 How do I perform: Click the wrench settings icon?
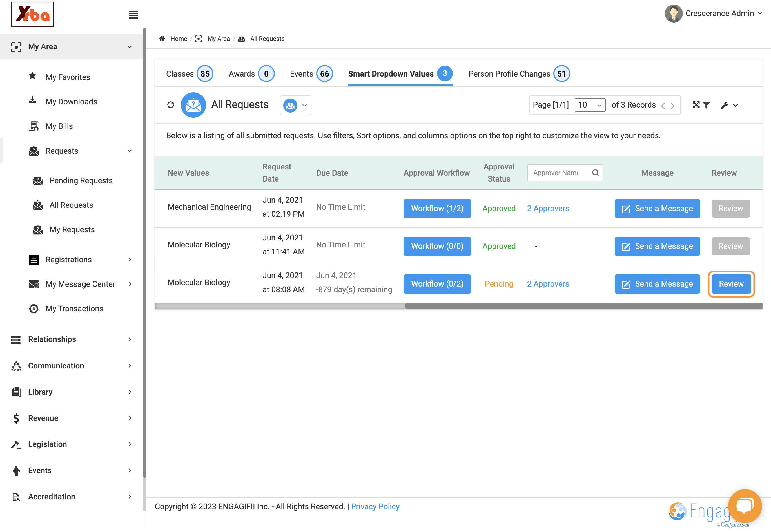[x=724, y=105]
